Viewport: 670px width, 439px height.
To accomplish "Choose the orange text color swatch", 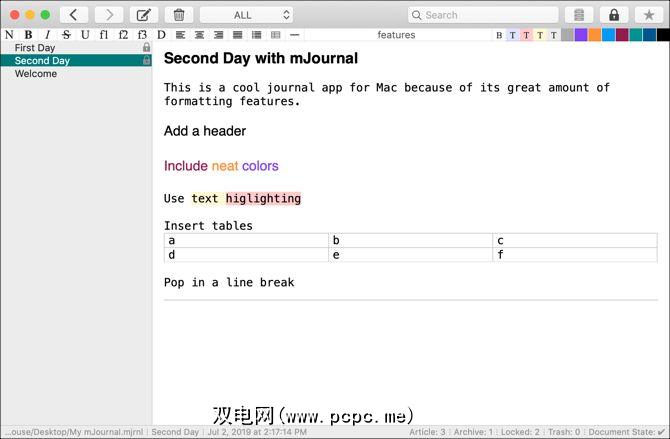I will pos(595,35).
